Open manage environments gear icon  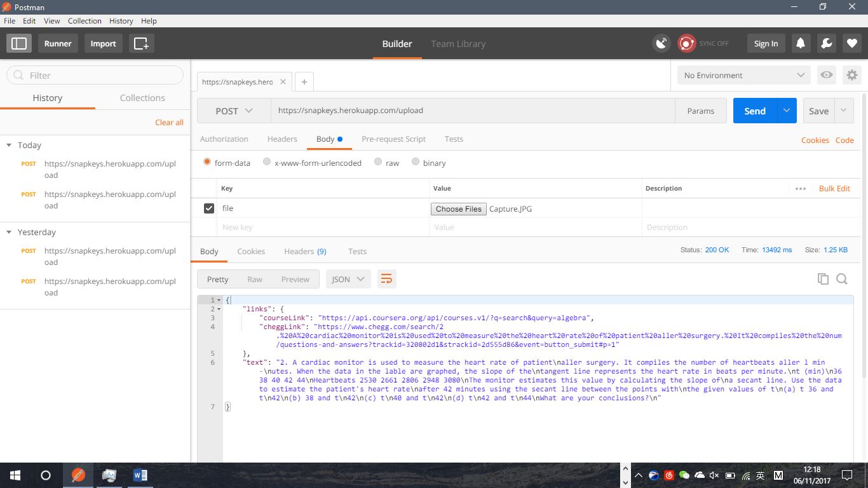[851, 75]
